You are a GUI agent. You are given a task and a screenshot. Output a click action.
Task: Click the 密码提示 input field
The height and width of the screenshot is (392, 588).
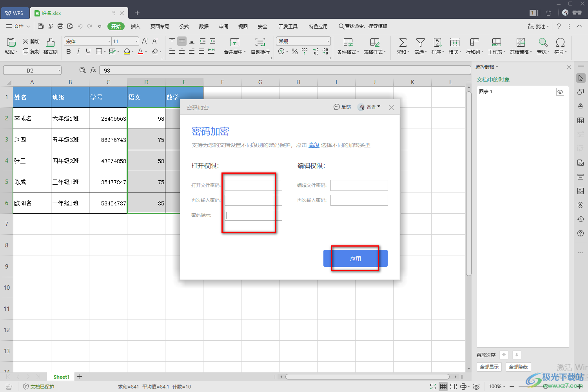click(x=253, y=215)
